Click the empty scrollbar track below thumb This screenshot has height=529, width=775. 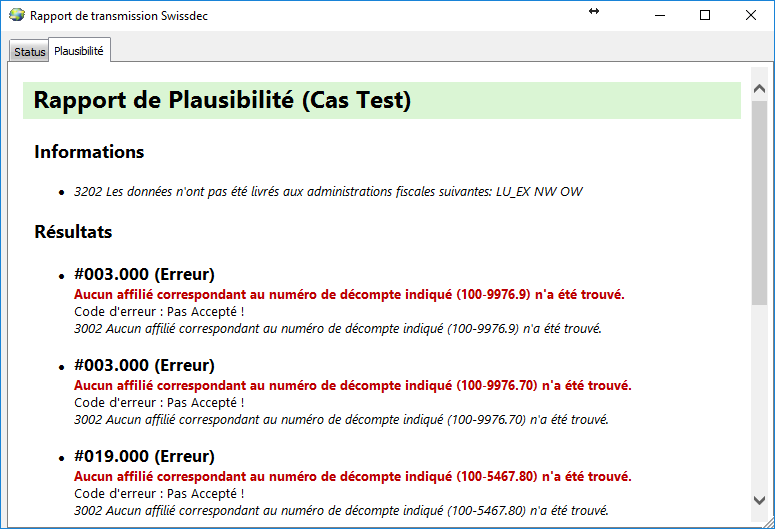pyautogui.click(x=760, y=400)
